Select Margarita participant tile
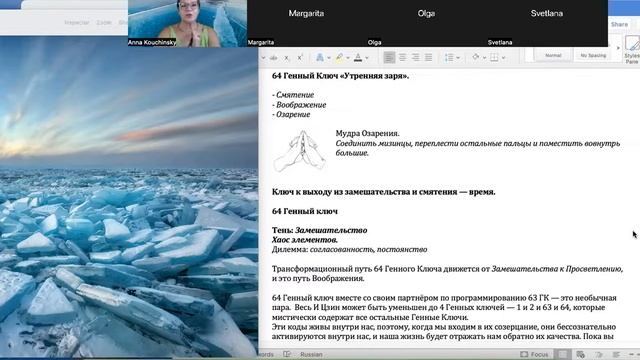 (x=307, y=23)
